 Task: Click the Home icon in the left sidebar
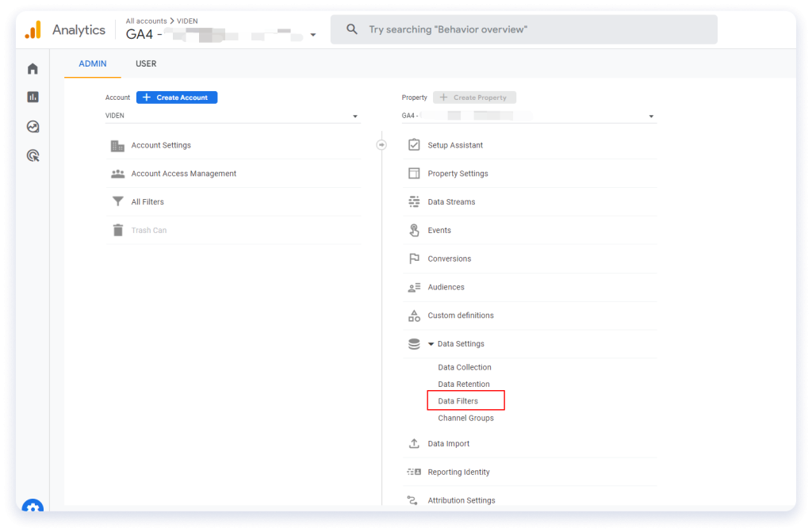coord(33,68)
